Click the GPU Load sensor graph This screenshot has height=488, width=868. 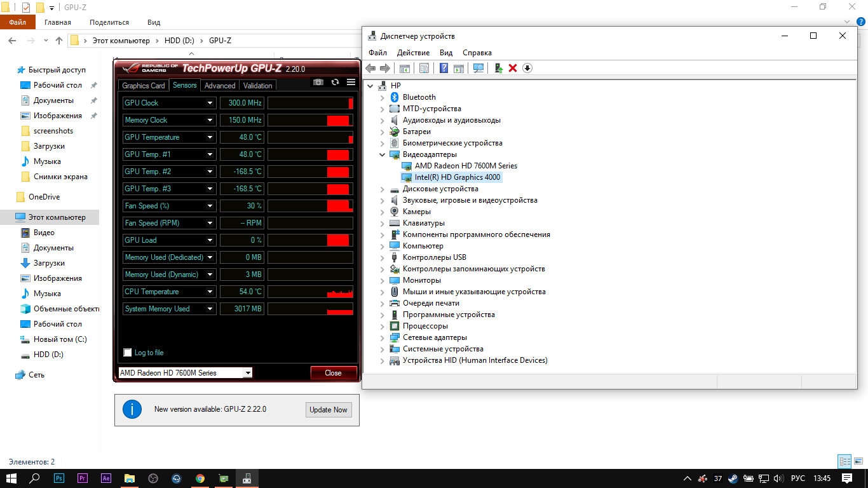click(310, 240)
